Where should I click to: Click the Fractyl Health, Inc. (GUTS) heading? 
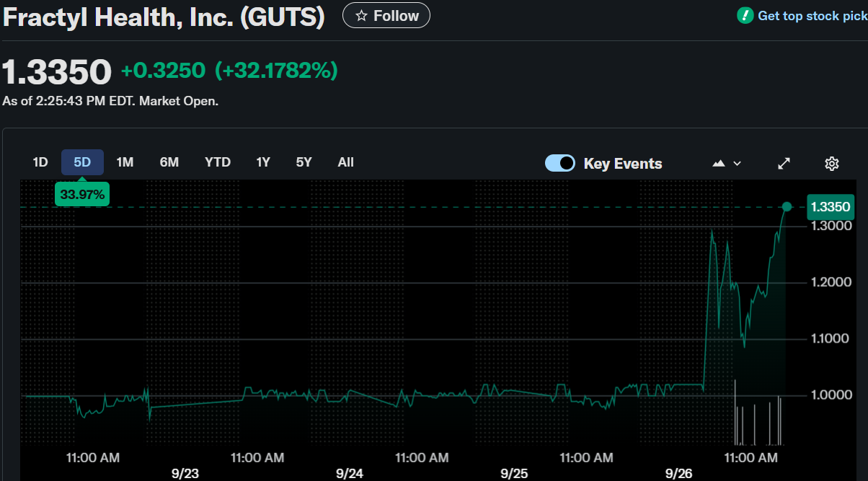[164, 17]
